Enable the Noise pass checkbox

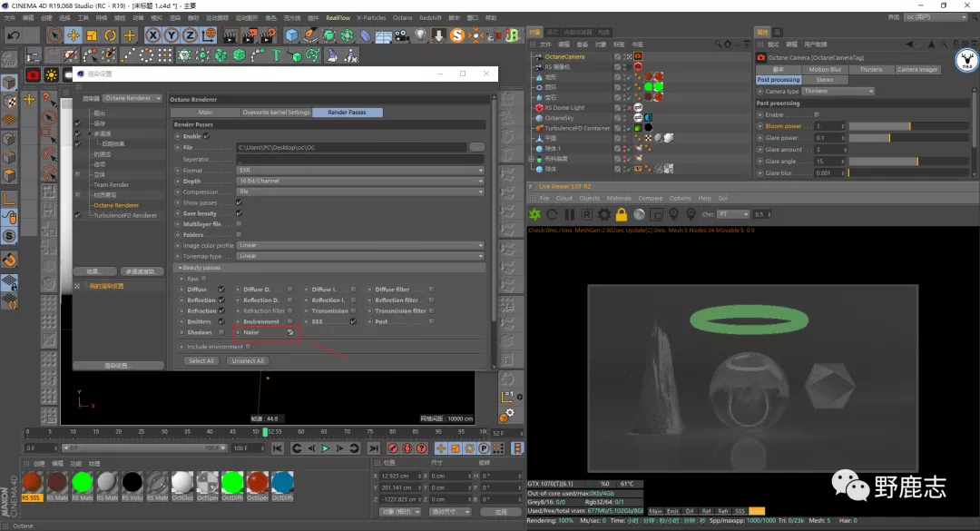pos(290,333)
